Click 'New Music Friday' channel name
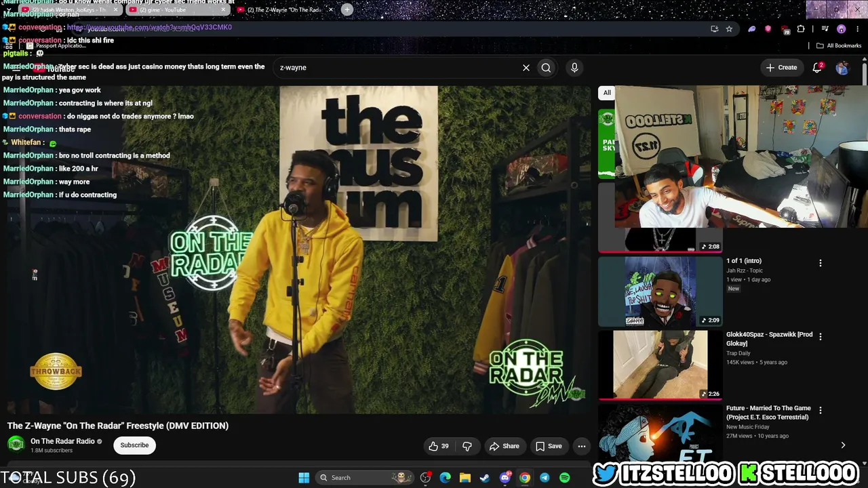Image resolution: width=868 pixels, height=488 pixels. [747, 427]
